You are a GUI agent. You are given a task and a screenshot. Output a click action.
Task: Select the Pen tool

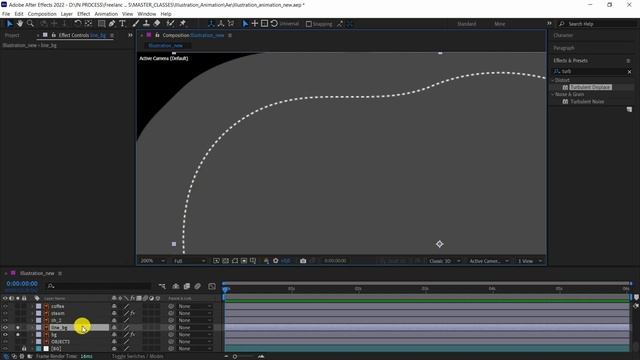112,24
